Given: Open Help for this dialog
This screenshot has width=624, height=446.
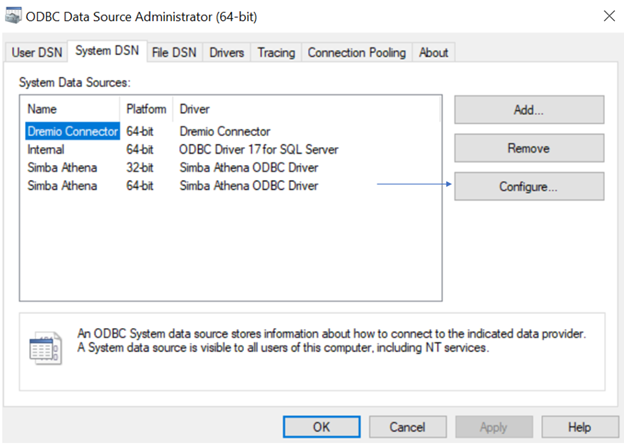Looking at the screenshot, I should coord(579,427).
